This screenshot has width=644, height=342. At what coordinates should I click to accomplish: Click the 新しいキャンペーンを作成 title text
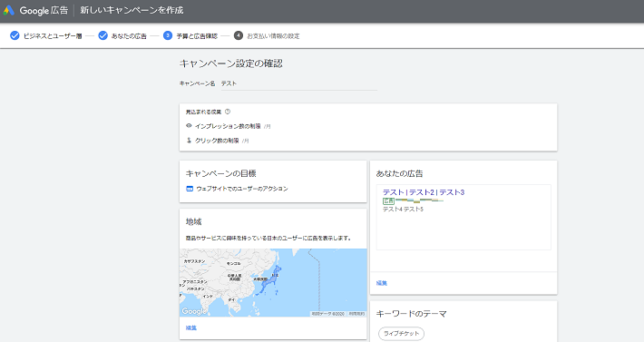point(132,10)
